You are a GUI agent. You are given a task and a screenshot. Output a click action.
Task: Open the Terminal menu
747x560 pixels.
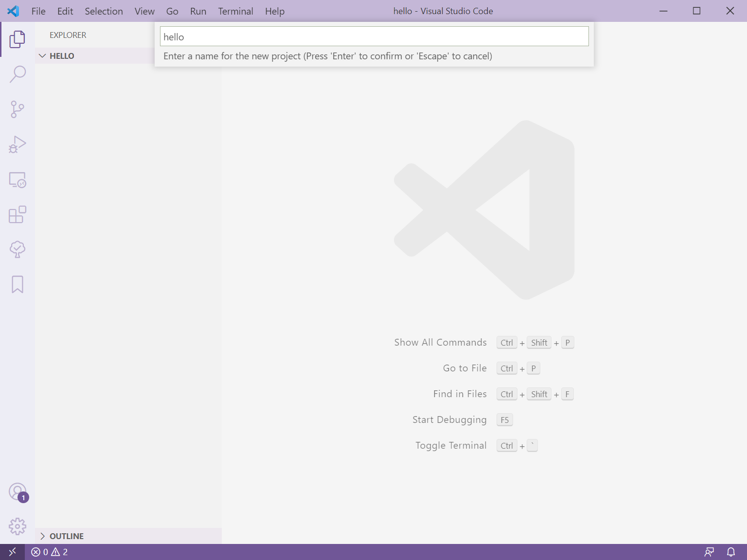tap(235, 11)
